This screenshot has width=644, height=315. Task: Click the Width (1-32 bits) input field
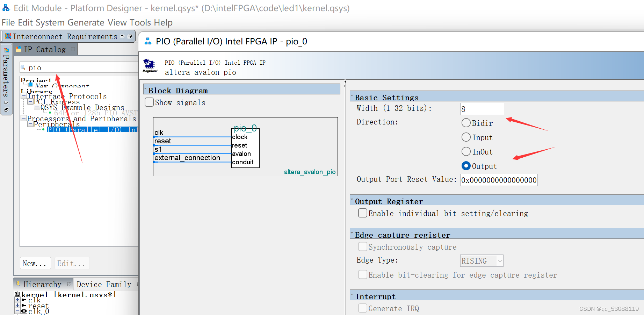(x=482, y=109)
